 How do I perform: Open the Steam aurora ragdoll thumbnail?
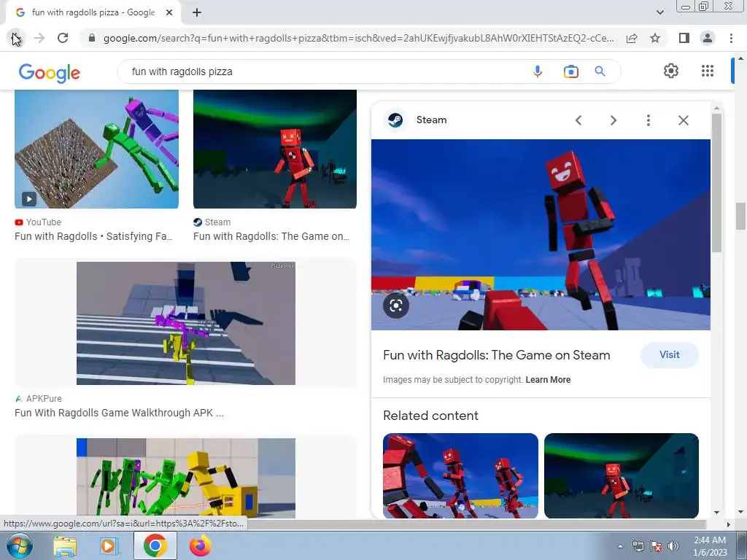coord(275,149)
